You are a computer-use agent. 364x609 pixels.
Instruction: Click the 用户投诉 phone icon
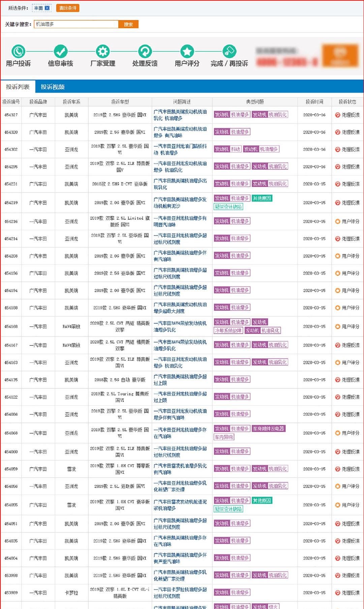[x=18, y=51]
